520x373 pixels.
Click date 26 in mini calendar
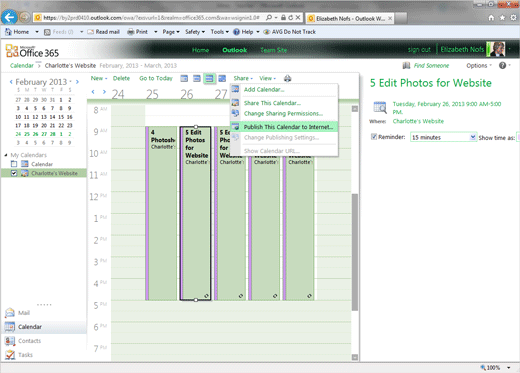[x=35, y=134]
